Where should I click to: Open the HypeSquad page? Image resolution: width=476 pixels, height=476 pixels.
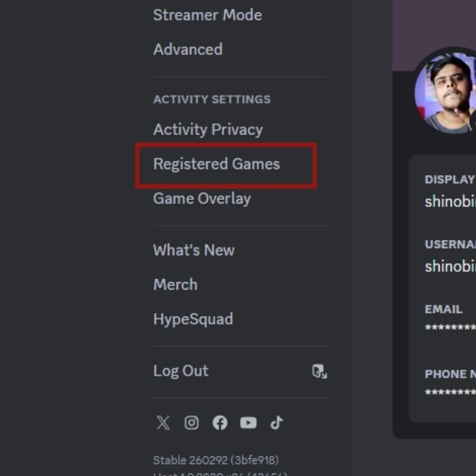coord(192,319)
